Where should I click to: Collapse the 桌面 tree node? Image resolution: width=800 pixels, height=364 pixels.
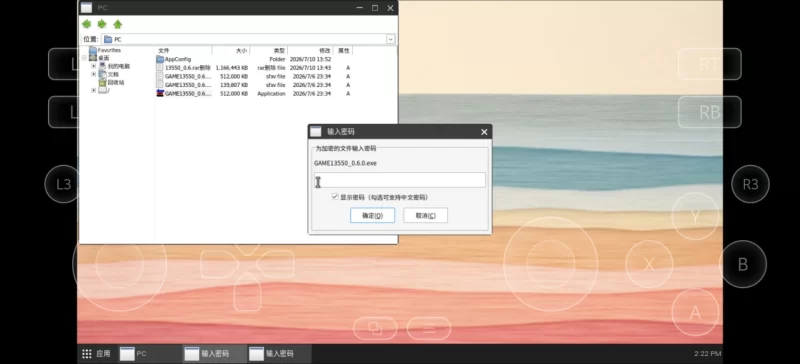(84, 58)
